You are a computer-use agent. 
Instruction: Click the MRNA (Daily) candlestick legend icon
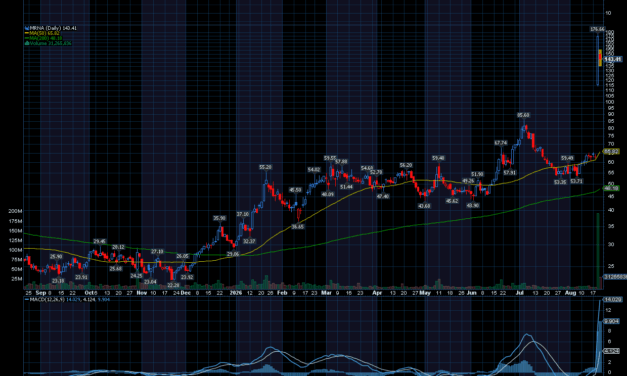coord(27,28)
